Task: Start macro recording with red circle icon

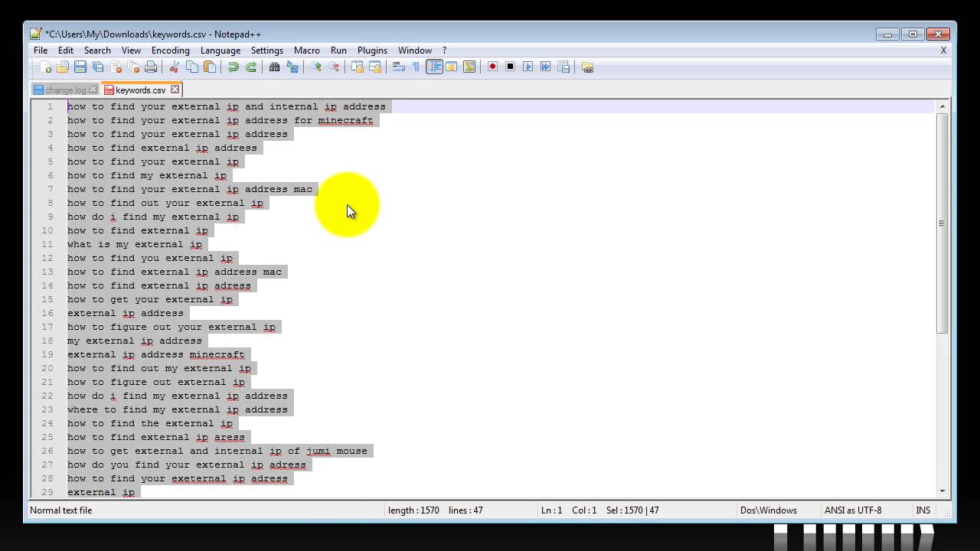Action: [x=492, y=67]
